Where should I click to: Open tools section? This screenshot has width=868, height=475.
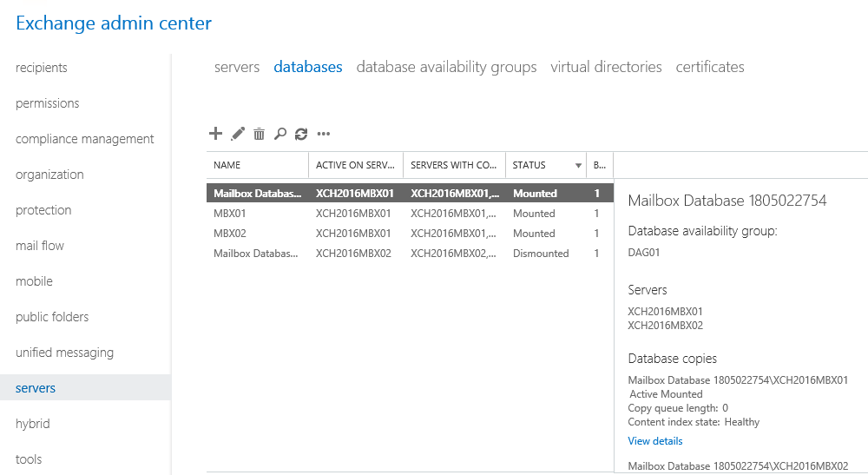(x=29, y=459)
